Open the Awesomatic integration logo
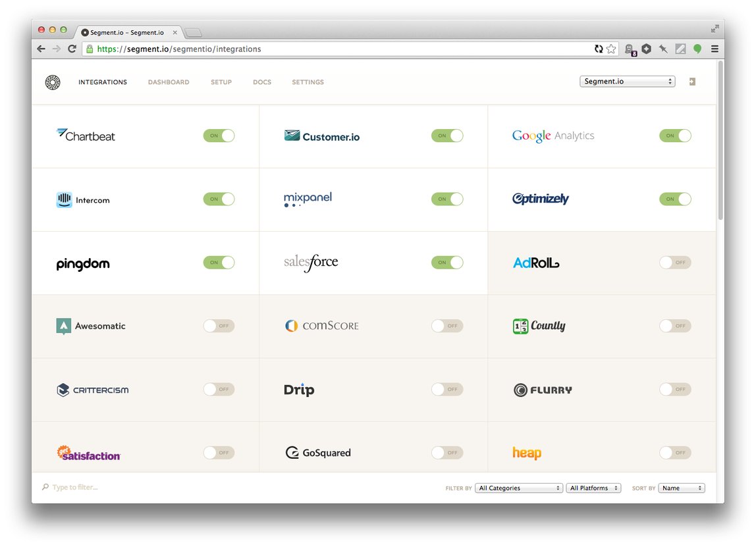 point(91,326)
